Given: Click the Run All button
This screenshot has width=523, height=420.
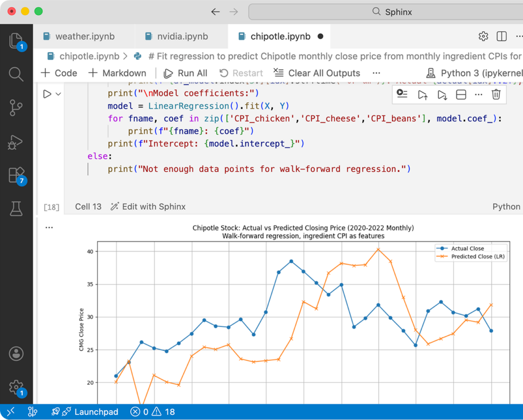Looking at the screenshot, I should (x=185, y=73).
